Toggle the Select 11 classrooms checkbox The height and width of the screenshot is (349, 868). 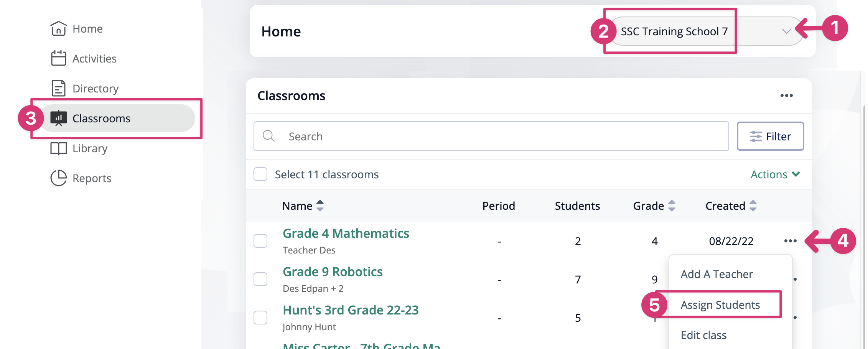click(x=260, y=174)
